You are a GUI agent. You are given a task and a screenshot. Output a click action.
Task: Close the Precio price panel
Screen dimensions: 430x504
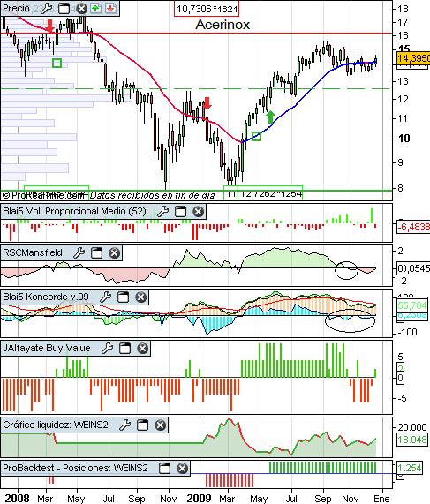point(82,9)
